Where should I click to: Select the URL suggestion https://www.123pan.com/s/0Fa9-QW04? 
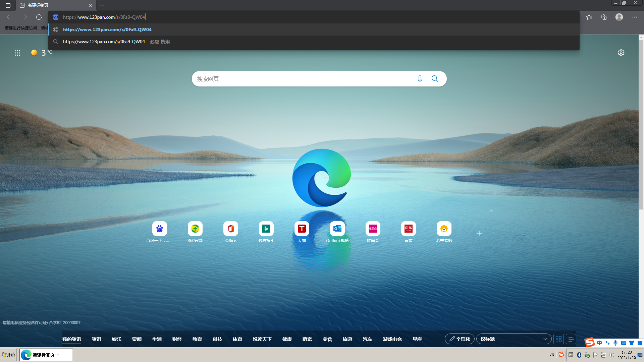tap(314, 29)
